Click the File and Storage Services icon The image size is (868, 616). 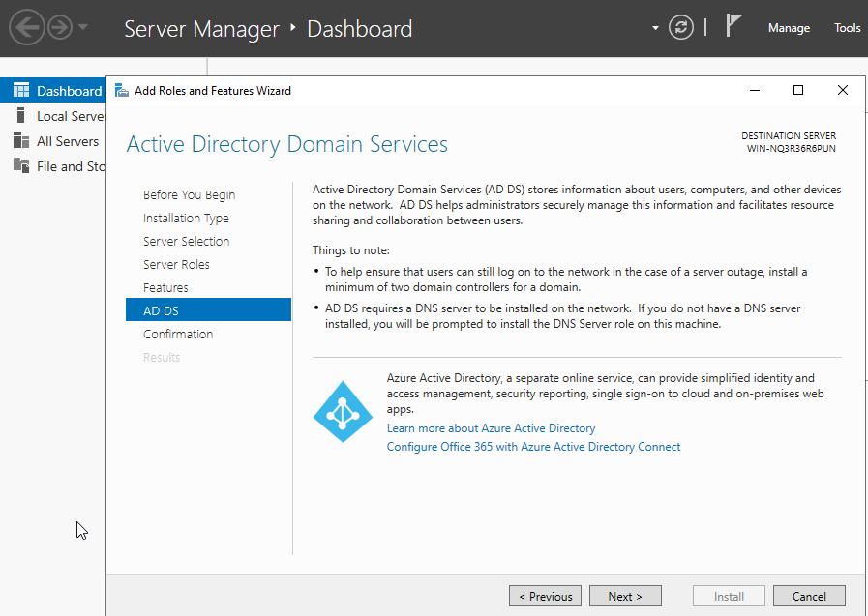point(20,166)
